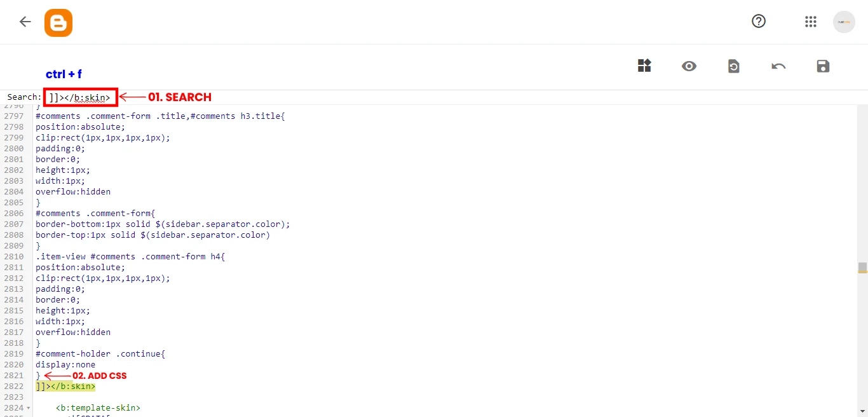Select the #comment-holder .continue{ selector line
The width and height of the screenshot is (868, 417).
tap(100, 353)
